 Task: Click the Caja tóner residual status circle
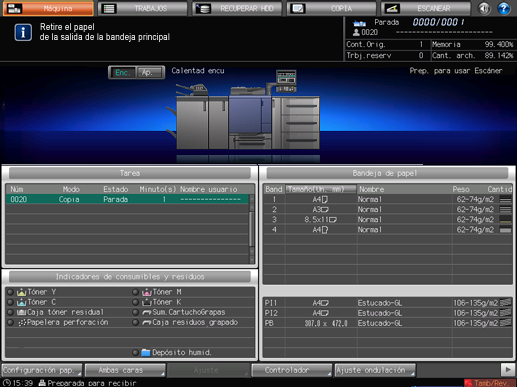point(10,312)
